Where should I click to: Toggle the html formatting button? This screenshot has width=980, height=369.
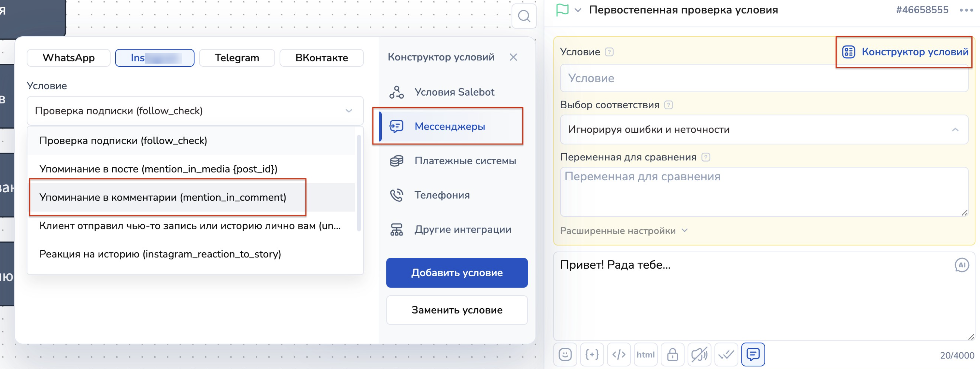click(x=646, y=355)
